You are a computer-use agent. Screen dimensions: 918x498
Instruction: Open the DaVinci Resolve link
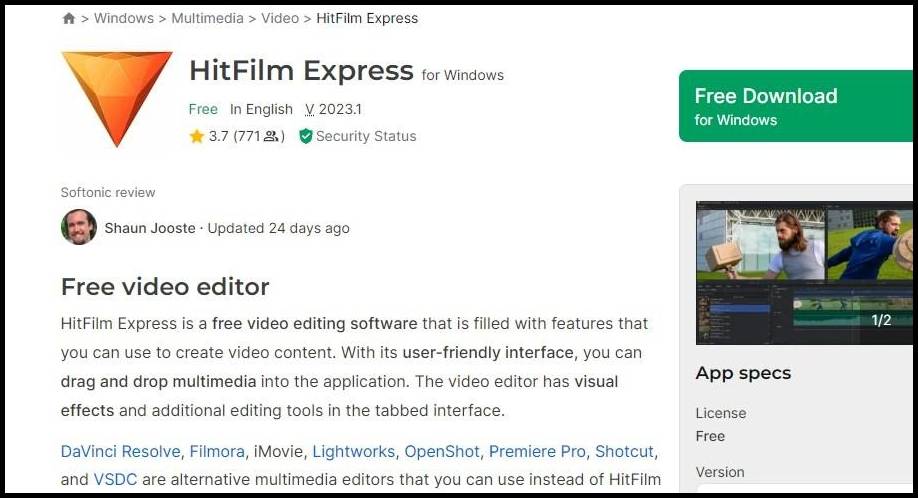[120, 452]
